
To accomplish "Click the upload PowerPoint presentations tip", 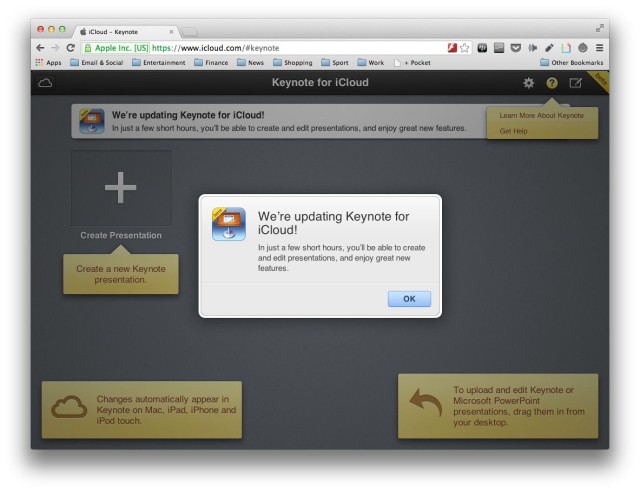I will 498,406.
